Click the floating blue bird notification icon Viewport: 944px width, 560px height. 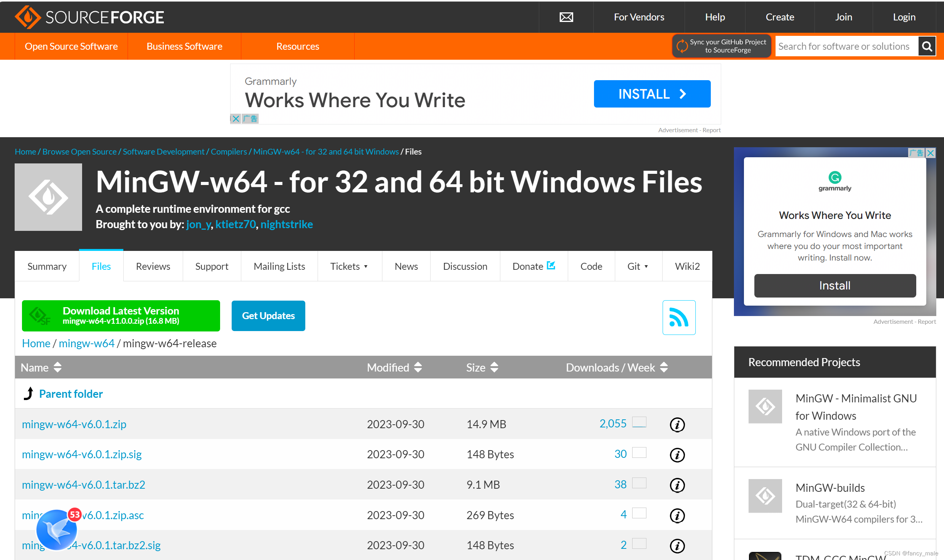[57, 530]
